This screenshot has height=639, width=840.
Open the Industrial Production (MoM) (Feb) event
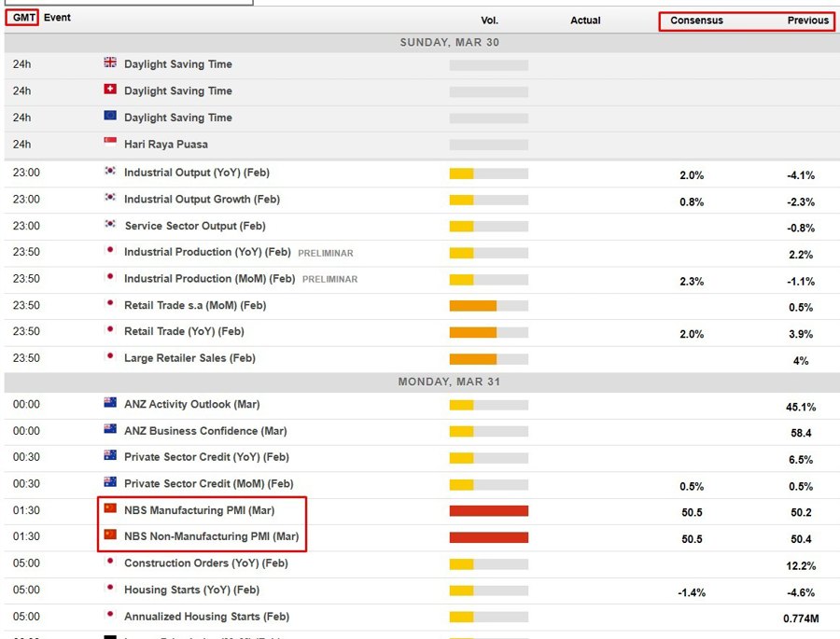tap(209, 279)
